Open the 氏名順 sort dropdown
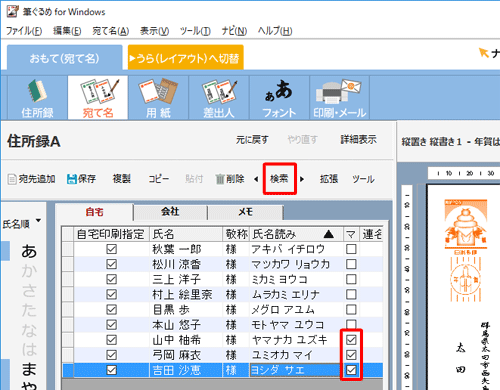The width and height of the screenshot is (500, 390). coord(21,224)
